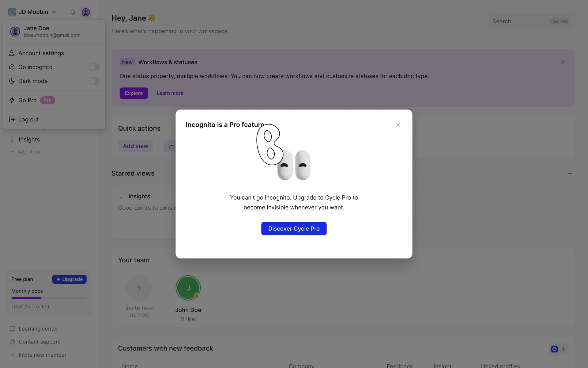Click the Discover Cycle Pro button

click(294, 229)
